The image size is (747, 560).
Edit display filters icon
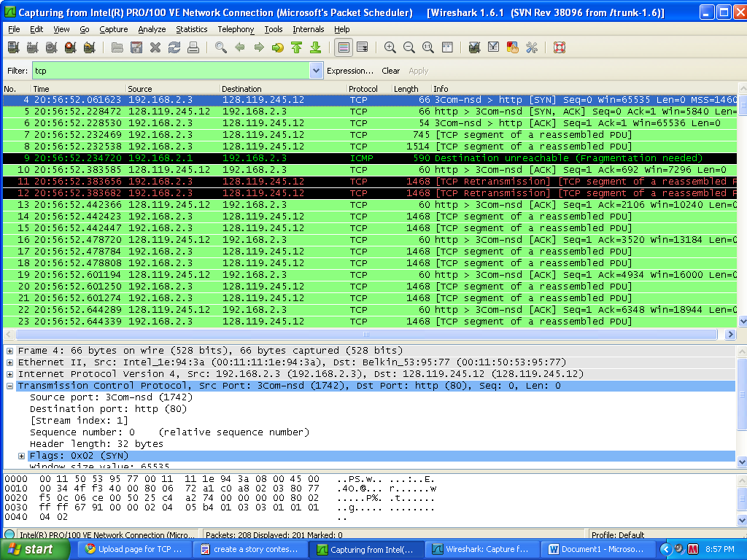click(x=494, y=47)
